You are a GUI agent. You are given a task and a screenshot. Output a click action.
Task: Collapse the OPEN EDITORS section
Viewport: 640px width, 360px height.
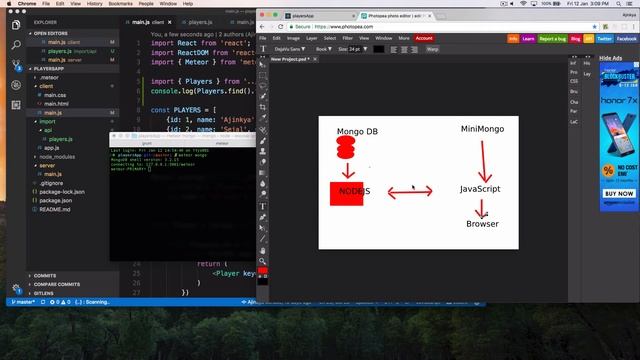coord(51,33)
